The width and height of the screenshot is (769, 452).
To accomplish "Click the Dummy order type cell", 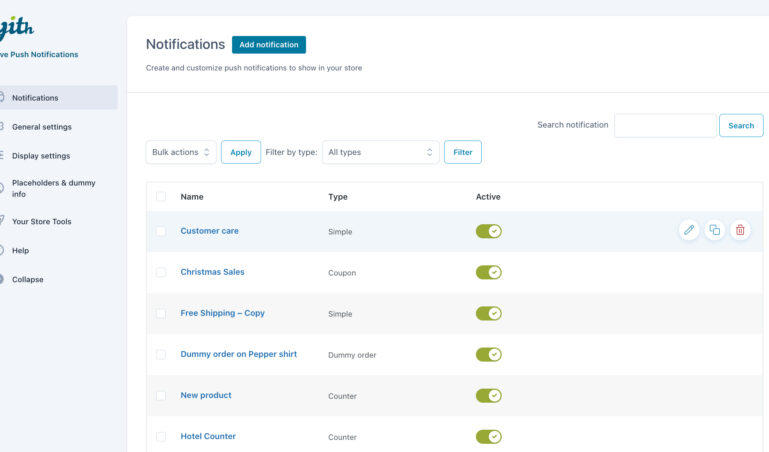I will (x=352, y=355).
